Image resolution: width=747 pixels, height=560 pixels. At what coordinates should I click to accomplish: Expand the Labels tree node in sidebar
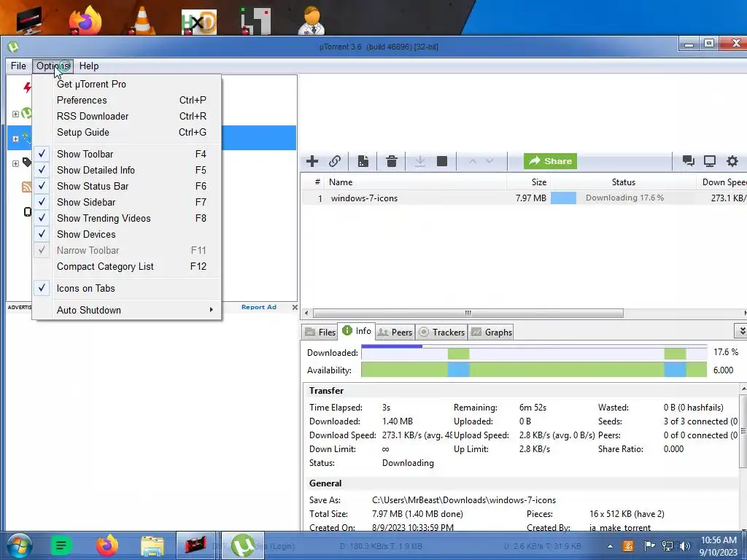coord(15,163)
